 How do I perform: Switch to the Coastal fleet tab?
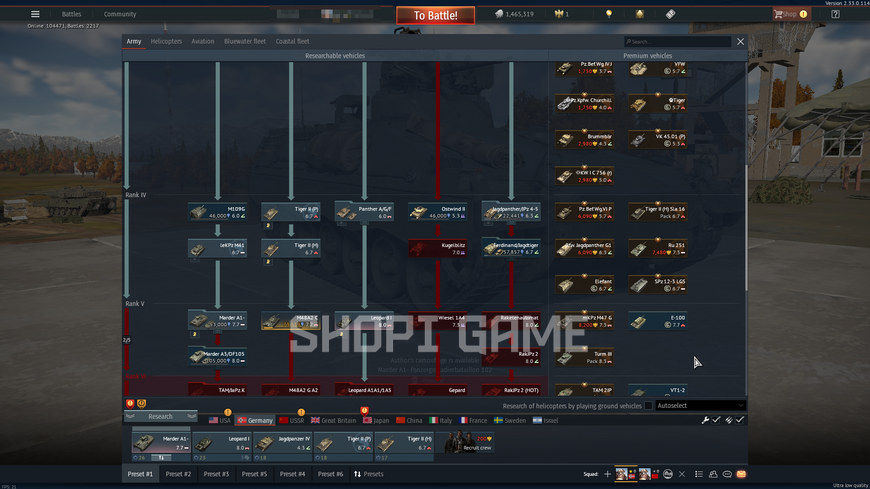[292, 41]
